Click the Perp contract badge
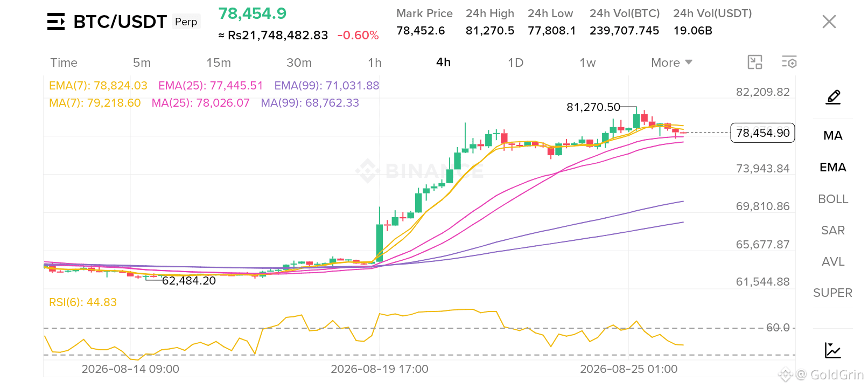This screenshot has width=868, height=388. tap(186, 22)
